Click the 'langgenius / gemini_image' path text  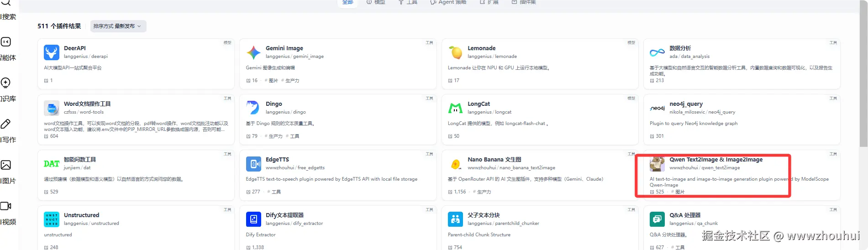tap(295, 57)
